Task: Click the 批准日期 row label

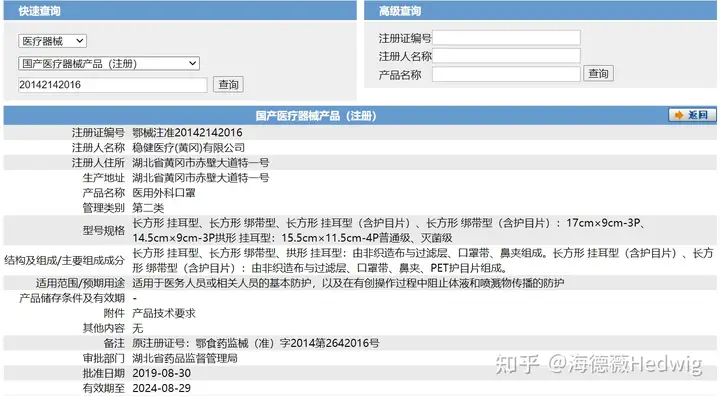Action: pyautogui.click(x=103, y=373)
